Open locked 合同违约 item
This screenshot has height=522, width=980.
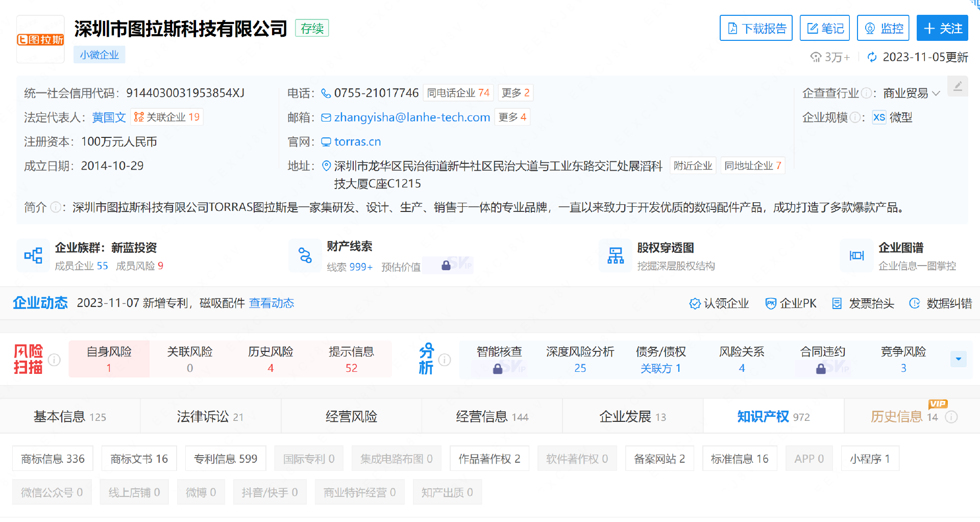pyautogui.click(x=822, y=360)
